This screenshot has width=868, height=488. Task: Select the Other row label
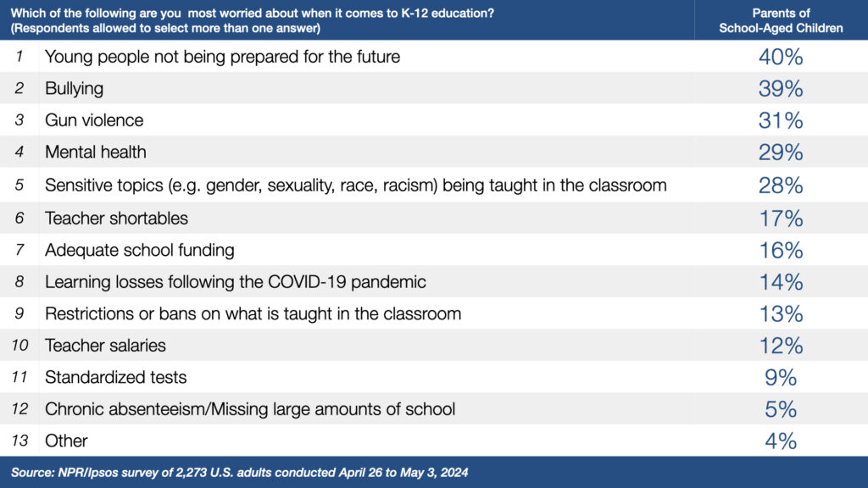[x=66, y=441]
